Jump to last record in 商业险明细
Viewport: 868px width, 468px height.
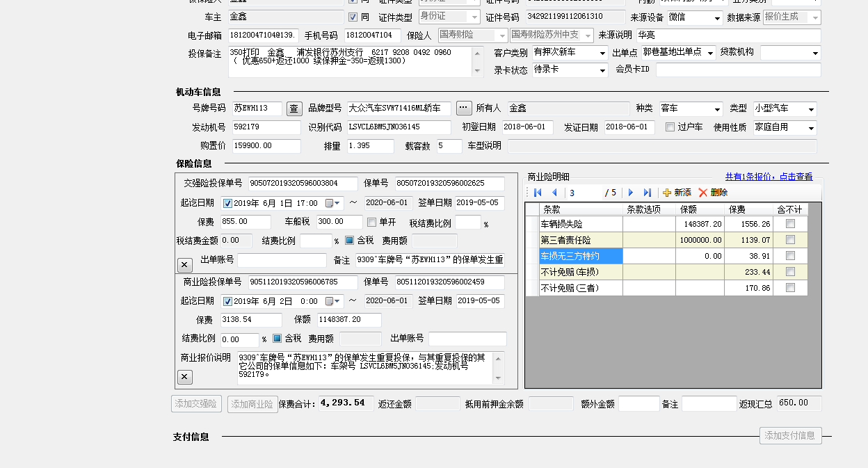coord(648,193)
